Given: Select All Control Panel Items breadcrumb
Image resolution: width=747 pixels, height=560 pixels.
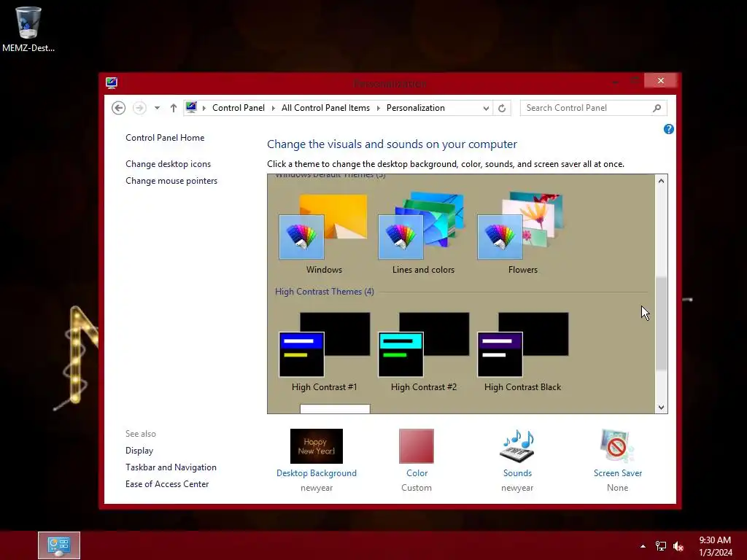Looking at the screenshot, I should click(325, 108).
